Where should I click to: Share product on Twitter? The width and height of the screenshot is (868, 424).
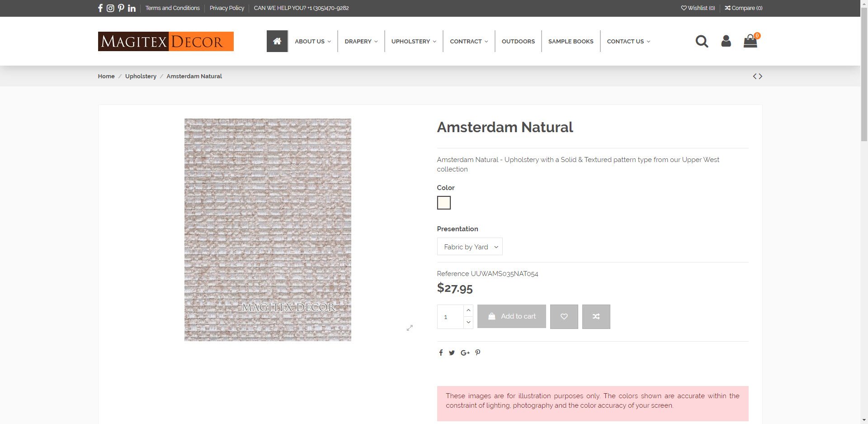[452, 353]
